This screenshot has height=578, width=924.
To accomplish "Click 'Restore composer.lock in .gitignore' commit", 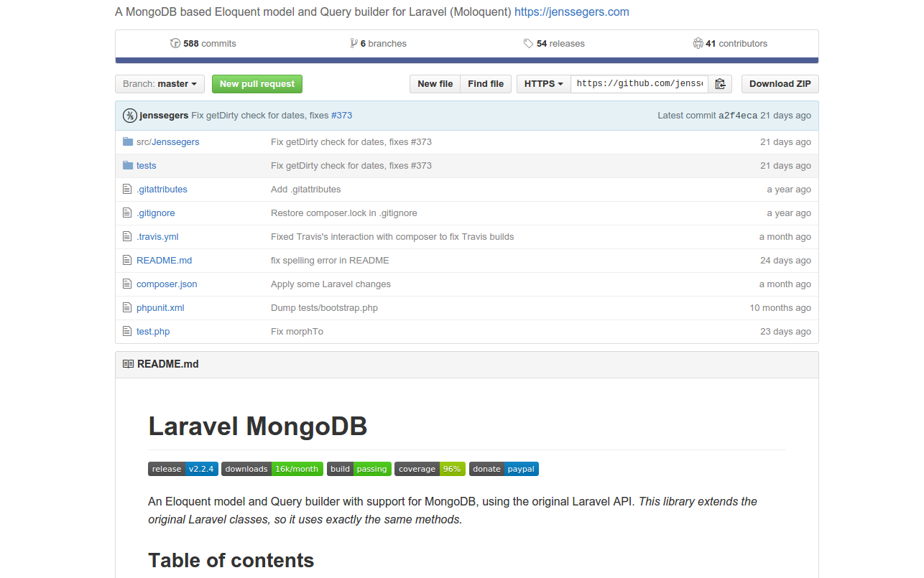I will click(x=343, y=213).
